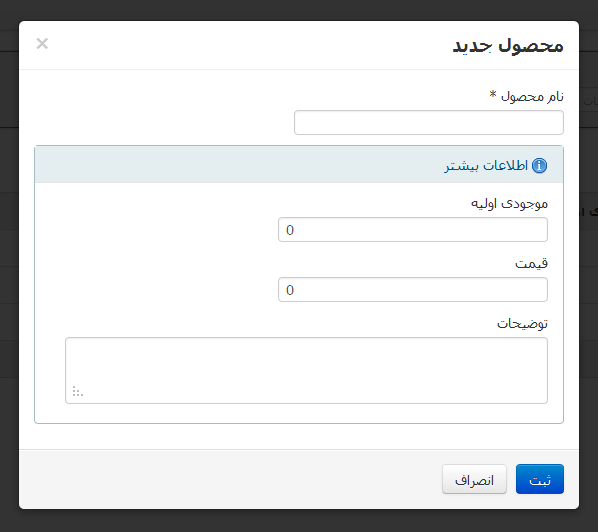Cancel with the انصراف button
Screen dimensions: 598x532
[474, 479]
